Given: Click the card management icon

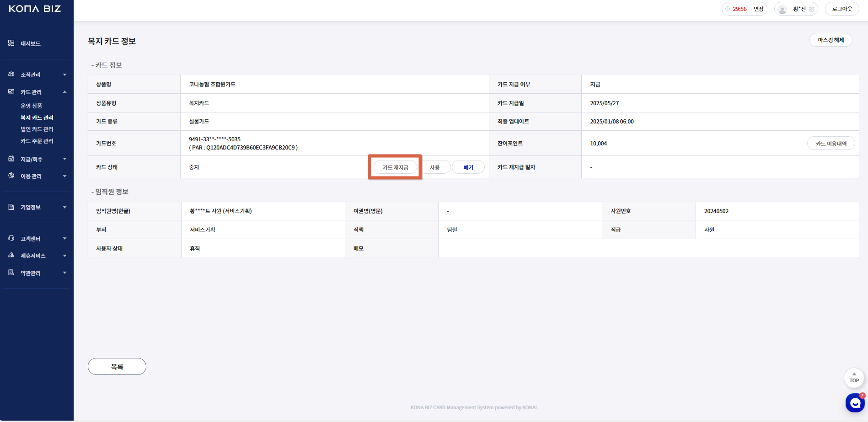Looking at the screenshot, I should pos(11,91).
